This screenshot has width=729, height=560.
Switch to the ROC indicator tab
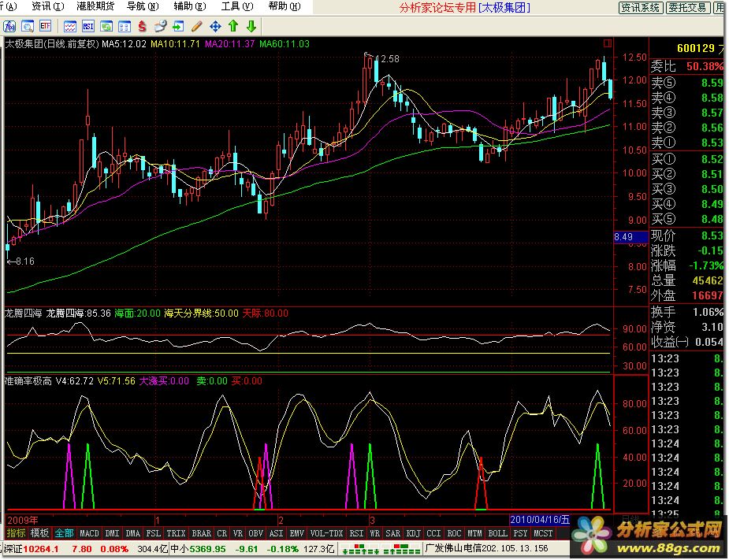tap(454, 533)
